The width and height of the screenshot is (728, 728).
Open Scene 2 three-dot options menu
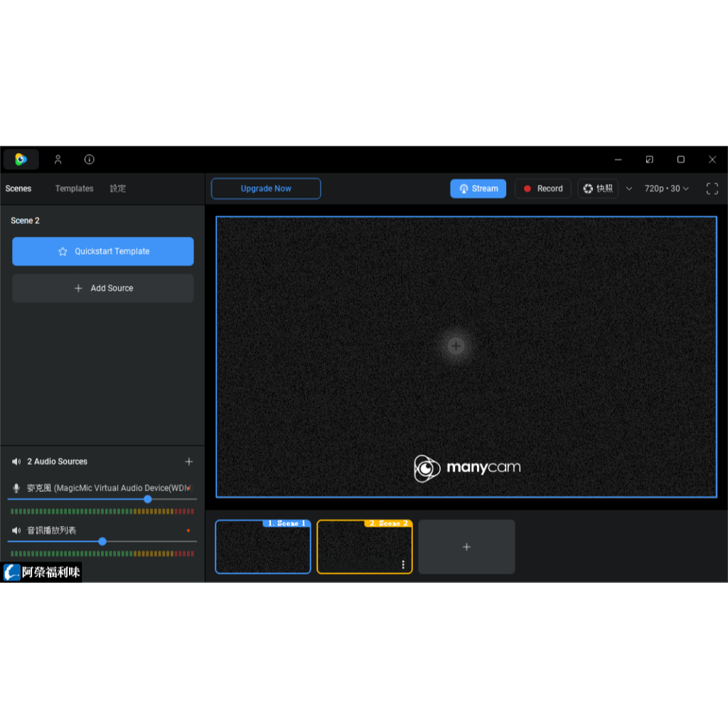click(x=403, y=564)
